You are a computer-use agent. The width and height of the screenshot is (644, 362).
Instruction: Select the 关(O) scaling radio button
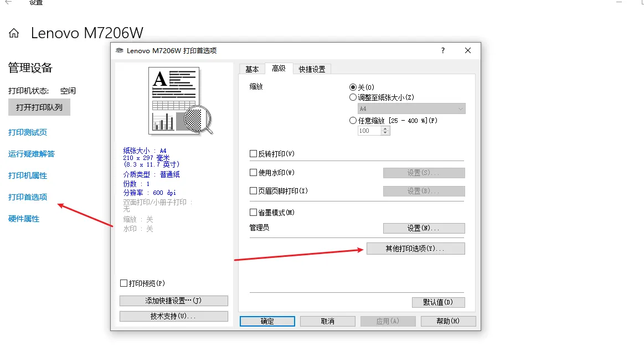[353, 87]
